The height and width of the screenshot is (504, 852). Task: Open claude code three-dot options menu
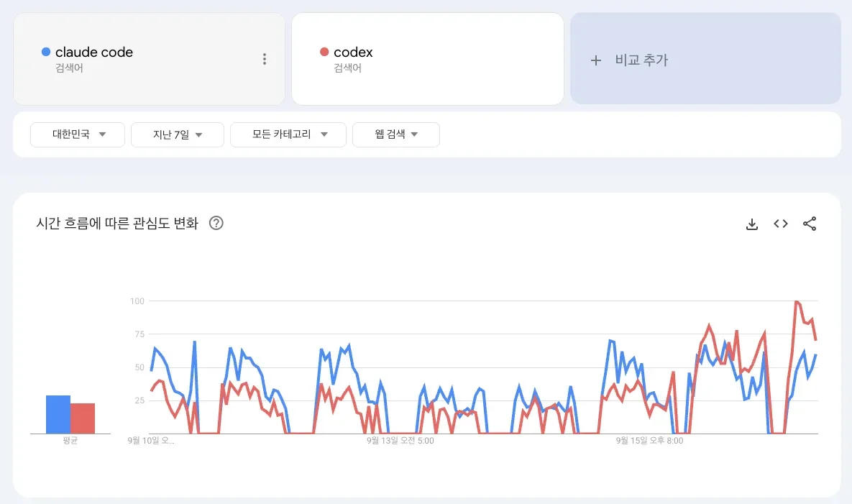(x=265, y=59)
